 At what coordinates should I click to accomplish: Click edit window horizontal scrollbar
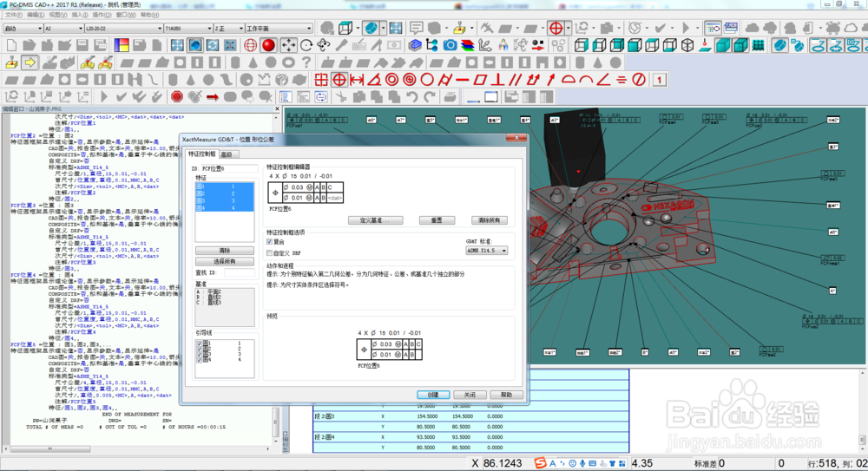[x=138, y=448]
